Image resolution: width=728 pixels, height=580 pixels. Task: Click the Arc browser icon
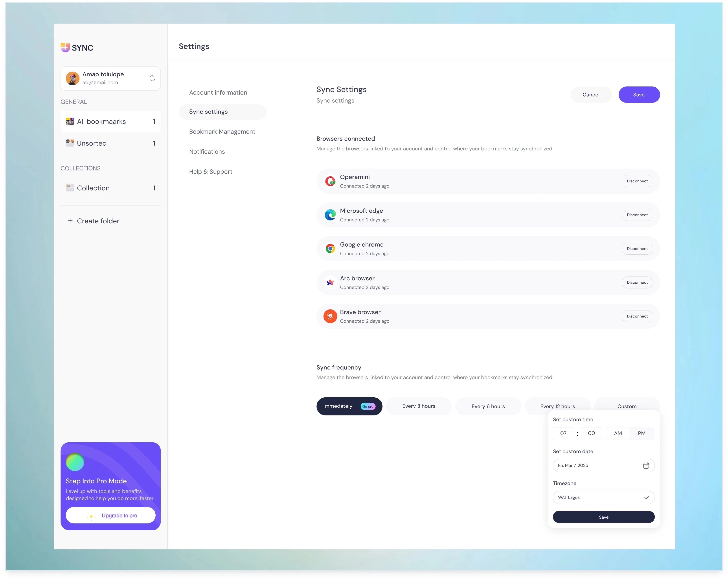(330, 283)
